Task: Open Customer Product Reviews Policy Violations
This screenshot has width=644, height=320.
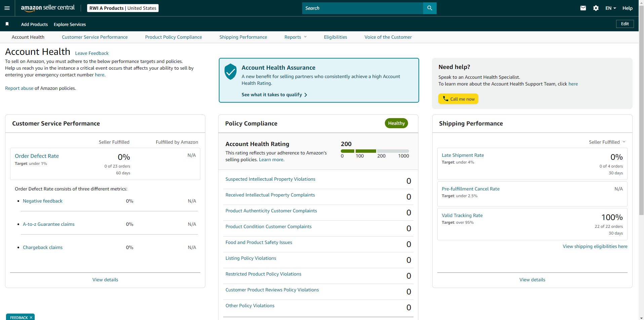Action: tap(272, 290)
